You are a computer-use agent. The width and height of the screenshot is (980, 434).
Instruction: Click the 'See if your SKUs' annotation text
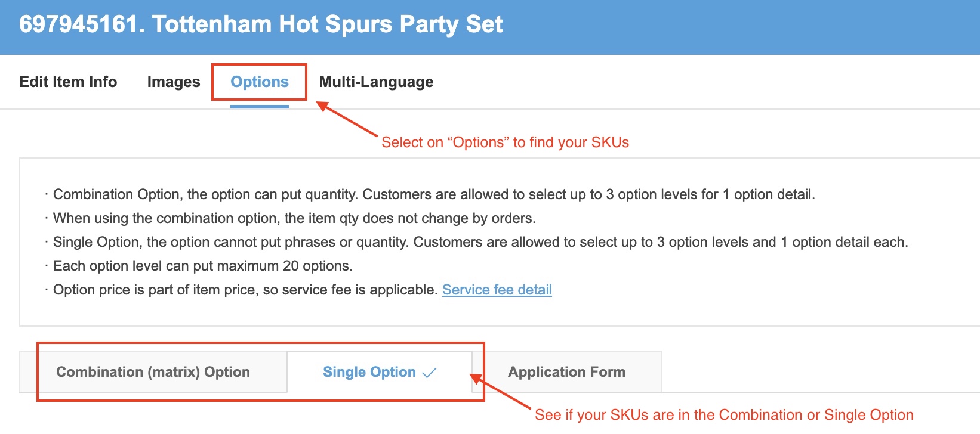[x=724, y=415]
